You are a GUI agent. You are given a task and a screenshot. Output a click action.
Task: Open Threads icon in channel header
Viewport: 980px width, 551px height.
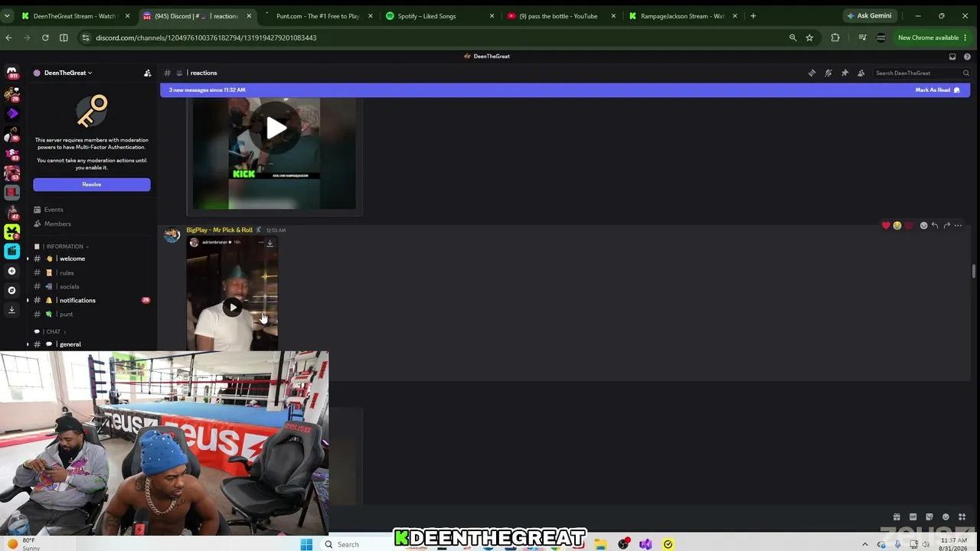(812, 73)
